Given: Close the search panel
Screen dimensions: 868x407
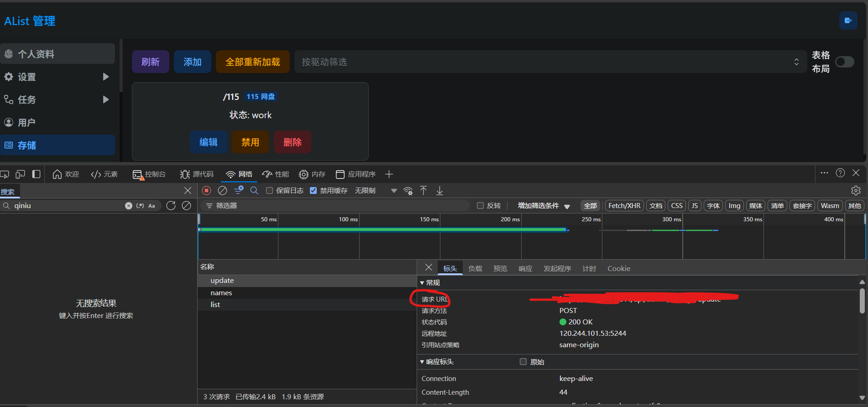Looking at the screenshot, I should [x=188, y=191].
